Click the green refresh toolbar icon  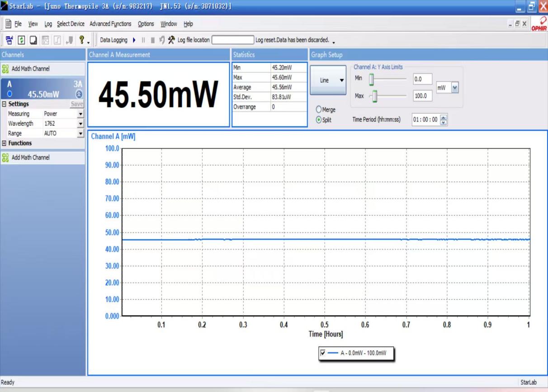21,40
